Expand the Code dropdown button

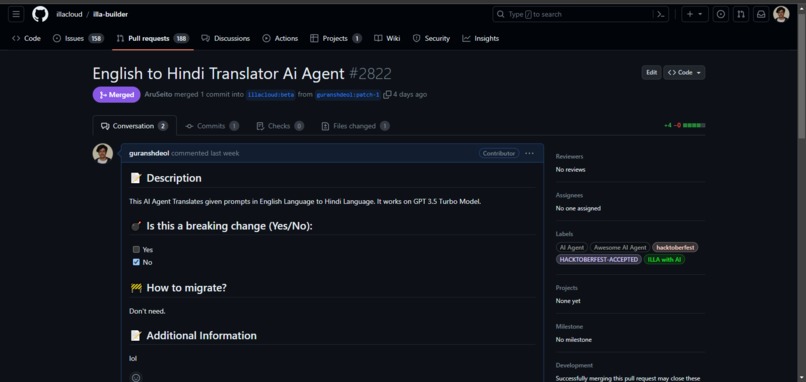[x=684, y=72]
